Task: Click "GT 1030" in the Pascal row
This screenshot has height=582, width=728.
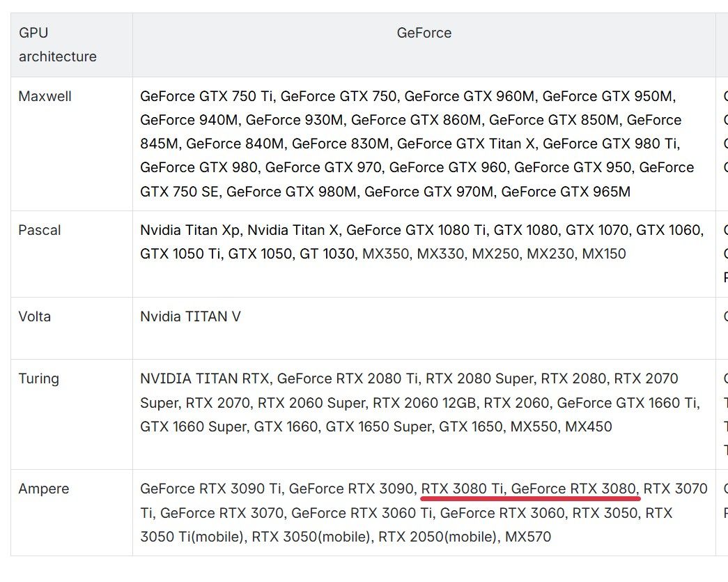Action: (327, 254)
